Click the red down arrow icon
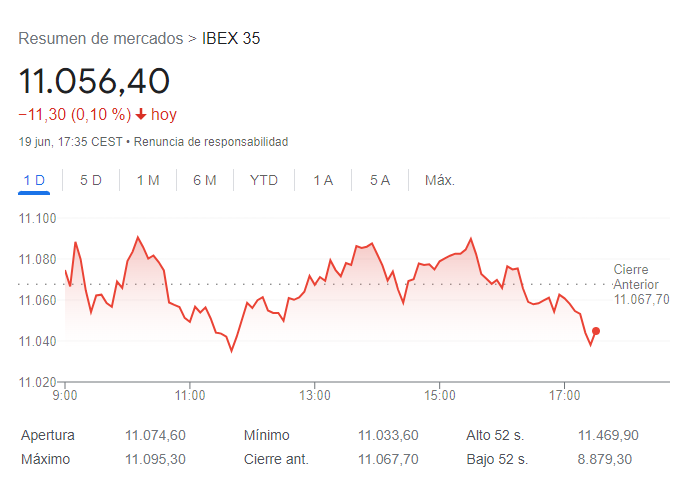The image size is (696, 488). coord(141,115)
